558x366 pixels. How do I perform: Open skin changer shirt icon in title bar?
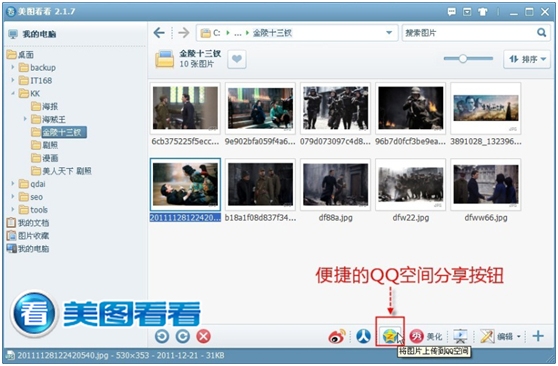pos(483,12)
